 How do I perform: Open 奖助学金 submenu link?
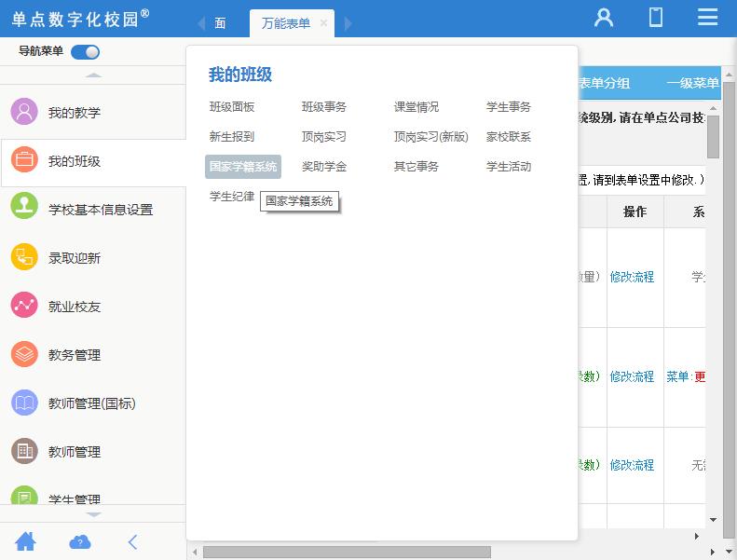coord(324,167)
